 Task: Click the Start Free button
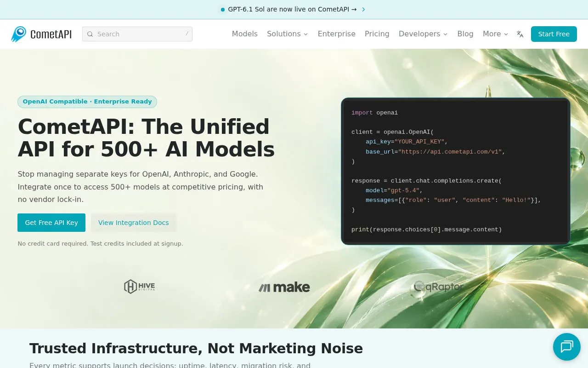pos(554,34)
